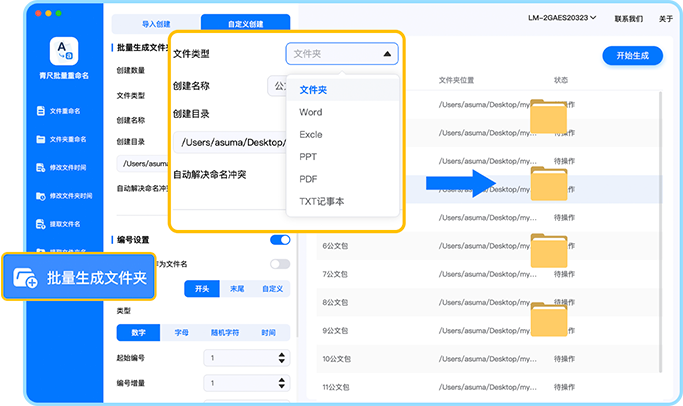683x406 pixels.
Task: Open the LM-2GAES20323 account dropdown
Action: click(561, 18)
